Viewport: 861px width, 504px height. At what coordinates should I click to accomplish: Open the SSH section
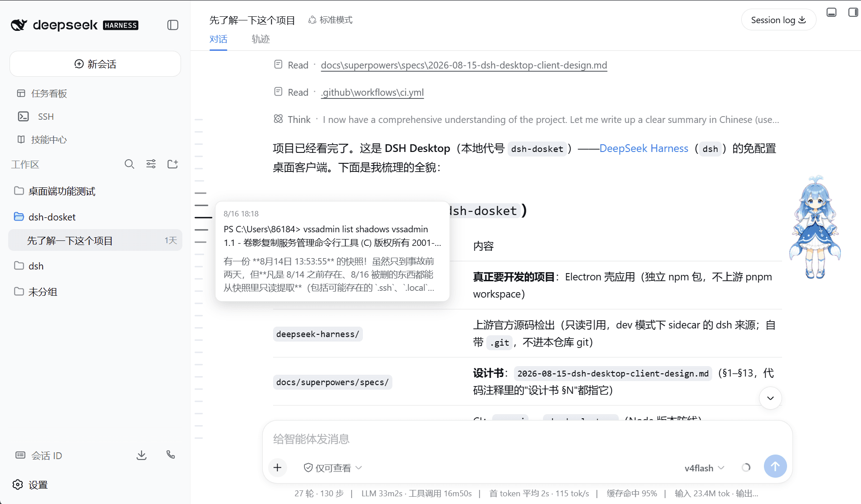tap(36, 117)
